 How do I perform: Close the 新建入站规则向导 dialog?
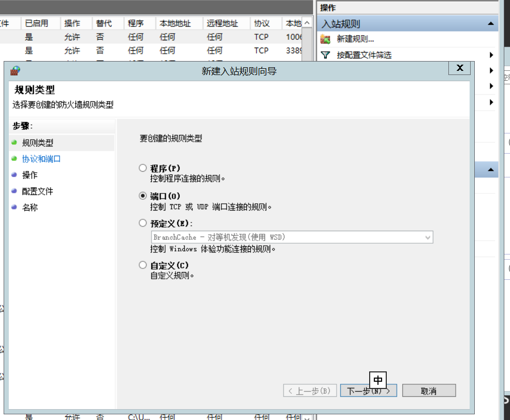(x=460, y=68)
